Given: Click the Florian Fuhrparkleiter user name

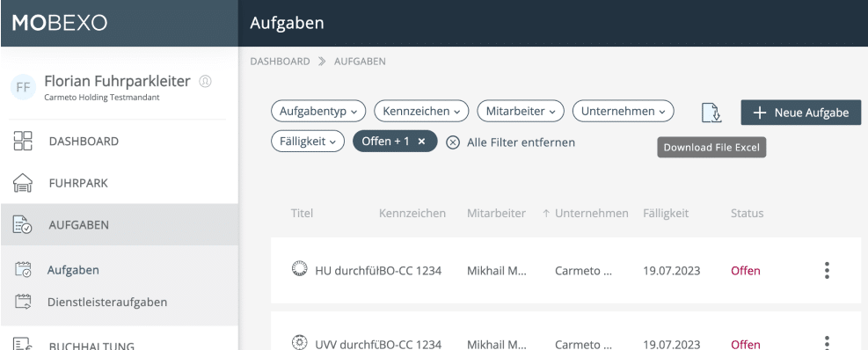Looking at the screenshot, I should (x=117, y=82).
